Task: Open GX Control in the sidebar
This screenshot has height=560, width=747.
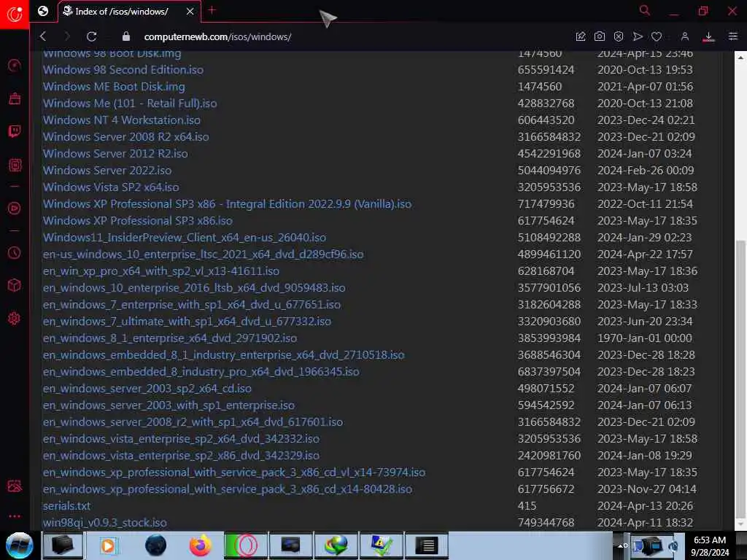Action: pos(15,65)
